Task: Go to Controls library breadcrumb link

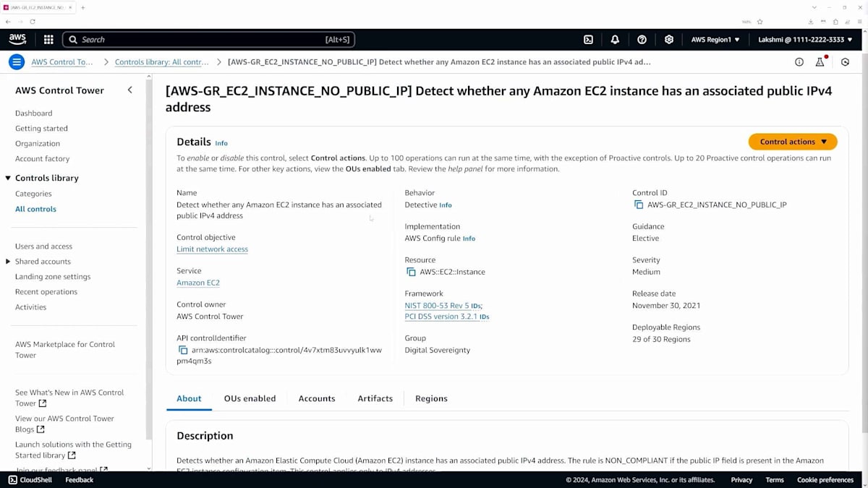Action: (162, 62)
